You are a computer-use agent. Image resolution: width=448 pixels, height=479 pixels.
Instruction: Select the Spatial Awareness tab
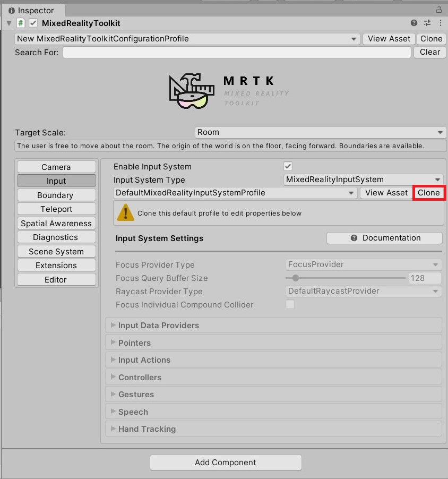pyautogui.click(x=56, y=224)
